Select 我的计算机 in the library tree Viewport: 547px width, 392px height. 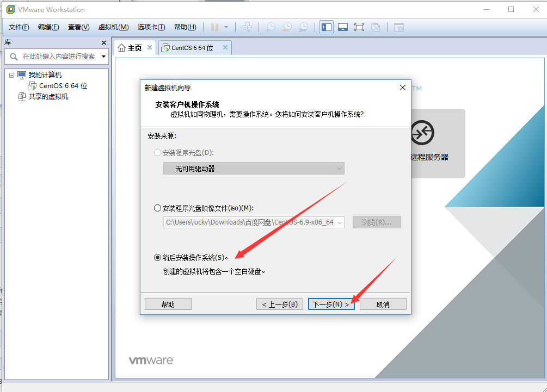[45, 75]
